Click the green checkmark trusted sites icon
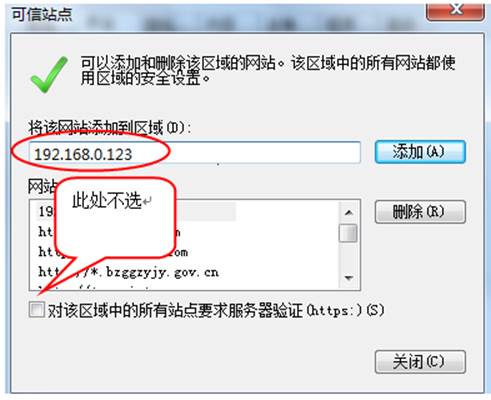The width and height of the screenshot is (491, 400). tap(49, 75)
